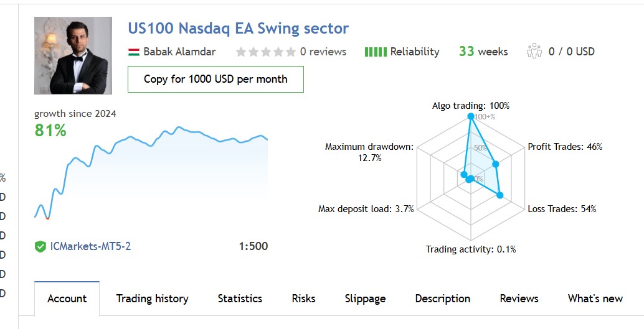
Task: Click the red drawdown dot on growth chart
Action: 47,218
